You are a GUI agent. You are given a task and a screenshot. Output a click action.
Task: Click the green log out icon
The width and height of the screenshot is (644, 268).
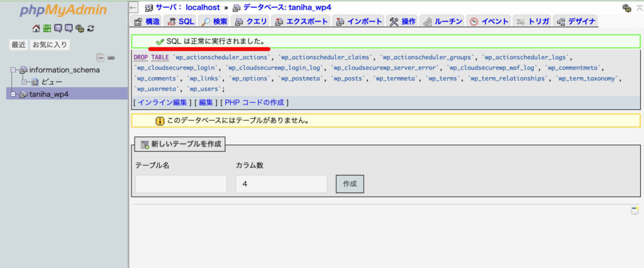[47, 28]
